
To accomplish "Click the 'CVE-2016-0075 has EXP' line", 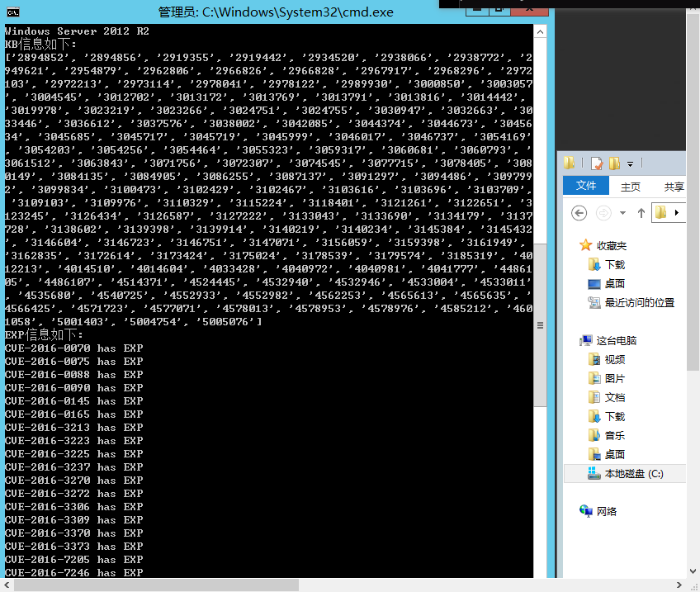I will [x=73, y=362].
